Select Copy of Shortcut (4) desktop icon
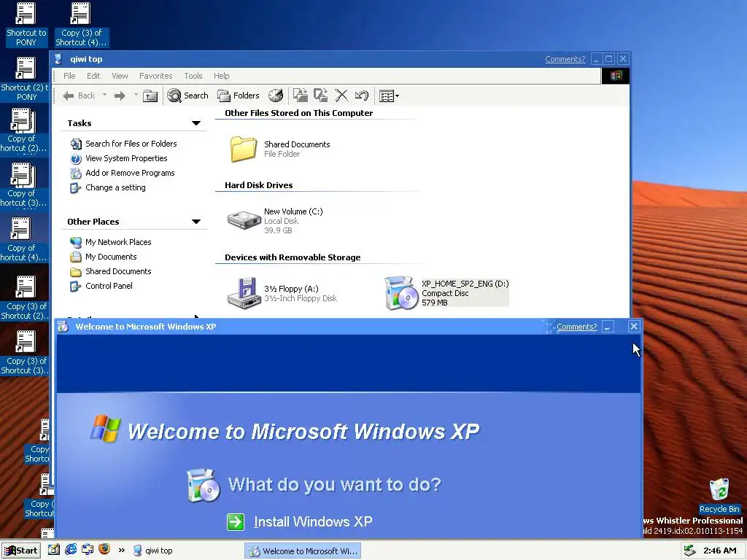 tap(24, 240)
